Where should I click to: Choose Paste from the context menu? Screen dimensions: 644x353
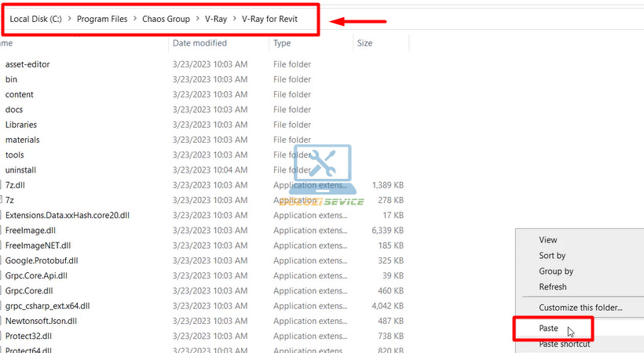549,328
